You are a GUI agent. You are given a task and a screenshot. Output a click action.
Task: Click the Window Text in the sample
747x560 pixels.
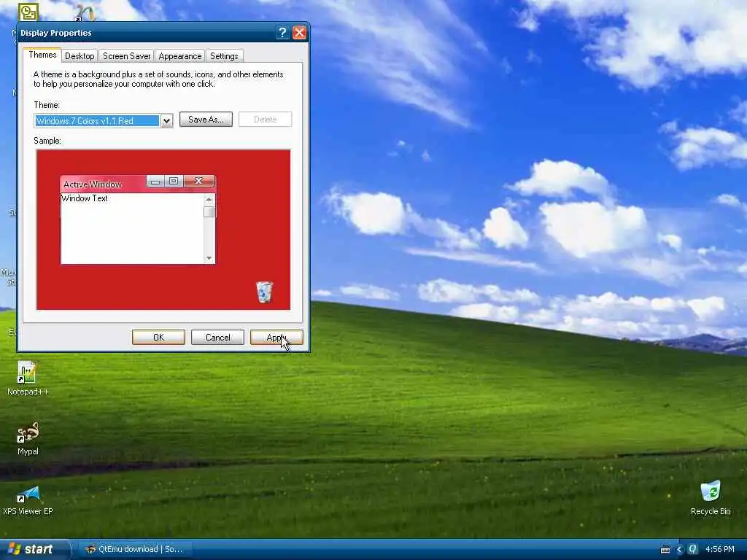85,198
